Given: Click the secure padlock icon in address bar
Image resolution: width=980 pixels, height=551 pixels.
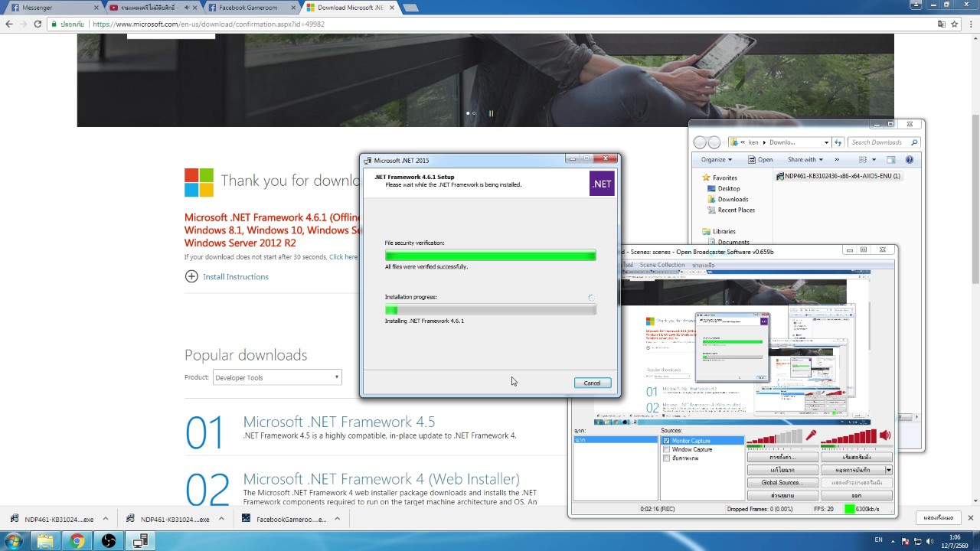Looking at the screenshot, I should coord(54,24).
